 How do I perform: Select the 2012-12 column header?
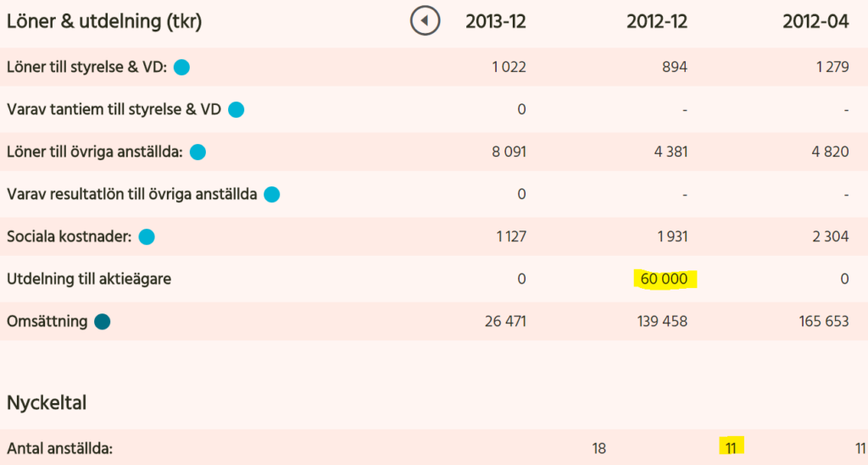(x=657, y=21)
